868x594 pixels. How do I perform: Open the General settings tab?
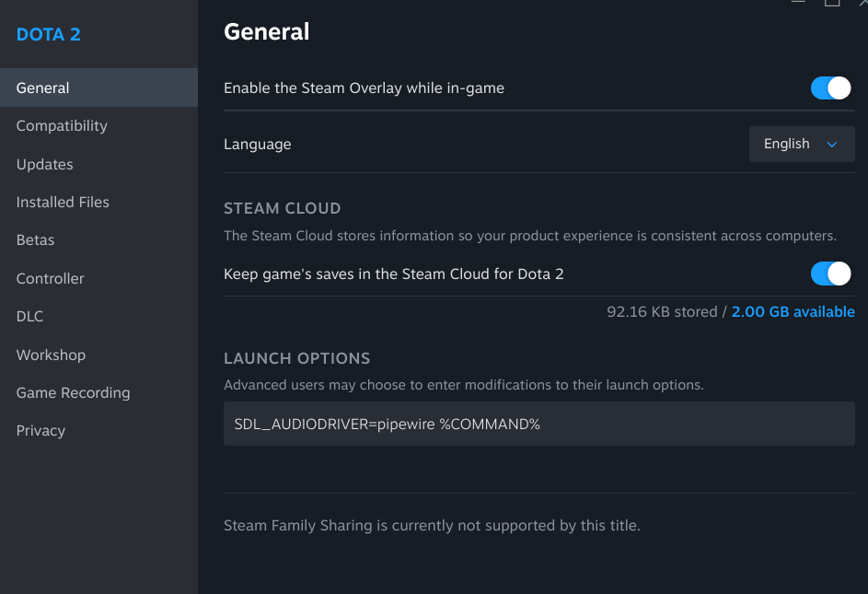coord(98,87)
